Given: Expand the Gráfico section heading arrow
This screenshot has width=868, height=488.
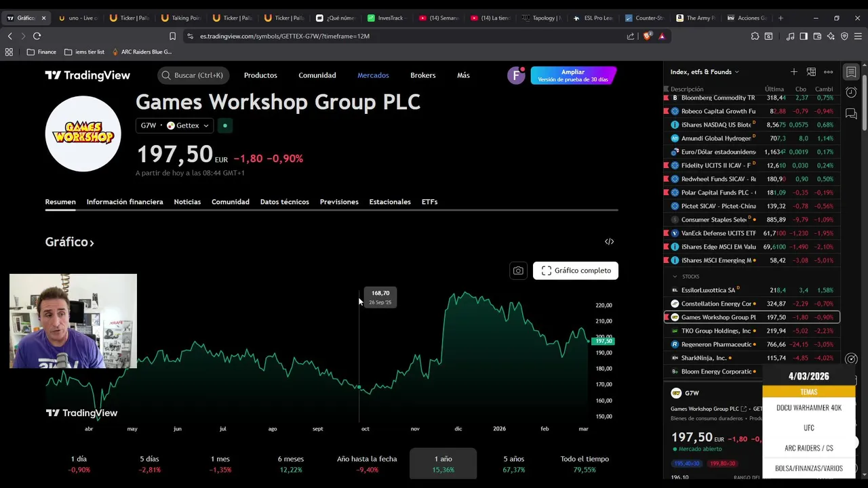Looking at the screenshot, I should pos(92,242).
